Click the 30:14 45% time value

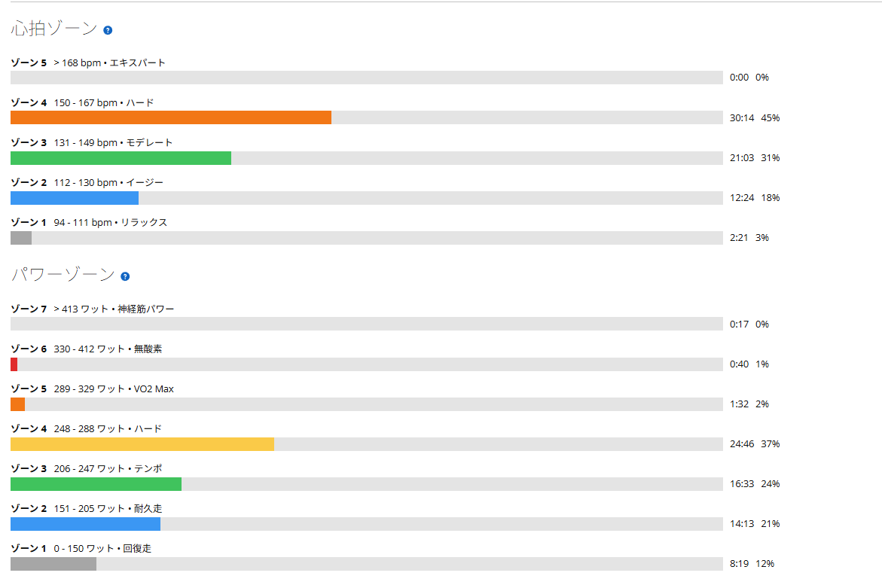754,118
